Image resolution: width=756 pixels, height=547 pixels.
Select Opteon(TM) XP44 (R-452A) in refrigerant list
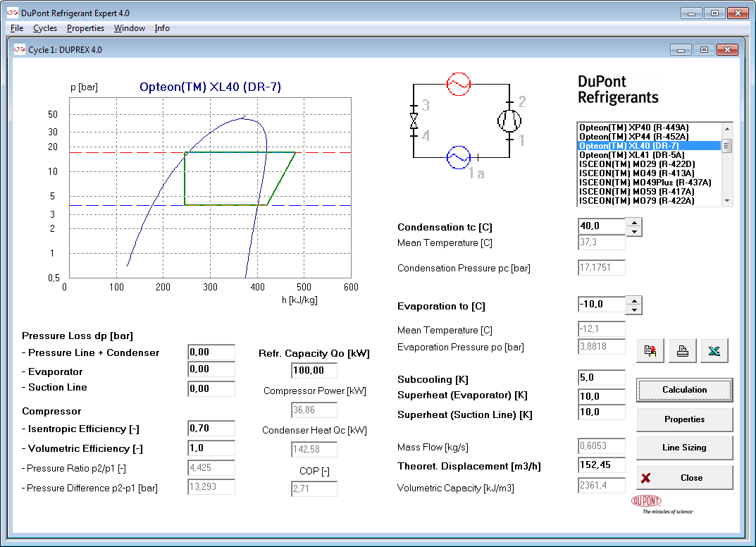pos(633,136)
